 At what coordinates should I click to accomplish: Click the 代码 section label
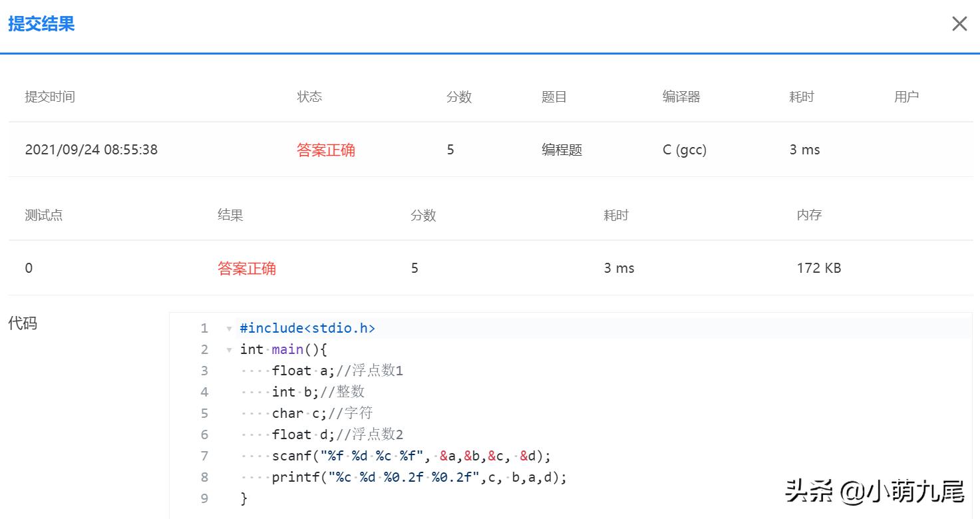point(23,323)
